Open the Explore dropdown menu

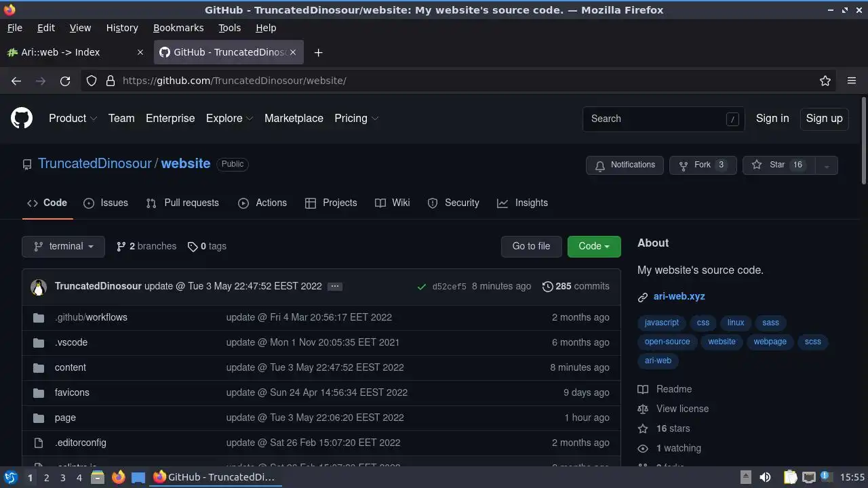[x=229, y=118]
